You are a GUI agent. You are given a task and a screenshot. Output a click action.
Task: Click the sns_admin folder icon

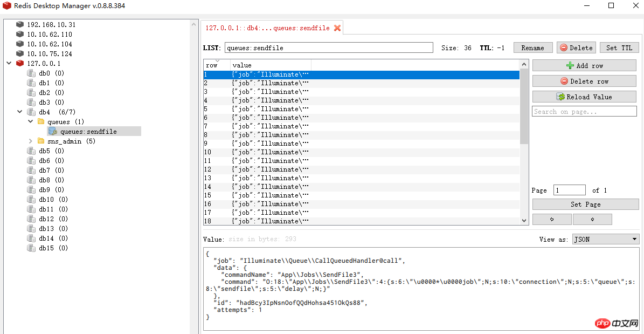click(40, 141)
